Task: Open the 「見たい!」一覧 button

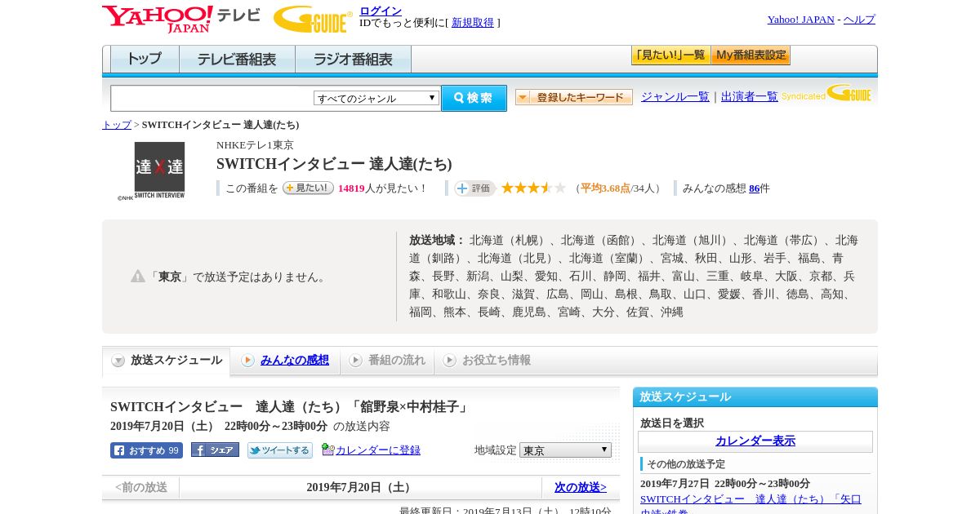Action: coord(671,55)
